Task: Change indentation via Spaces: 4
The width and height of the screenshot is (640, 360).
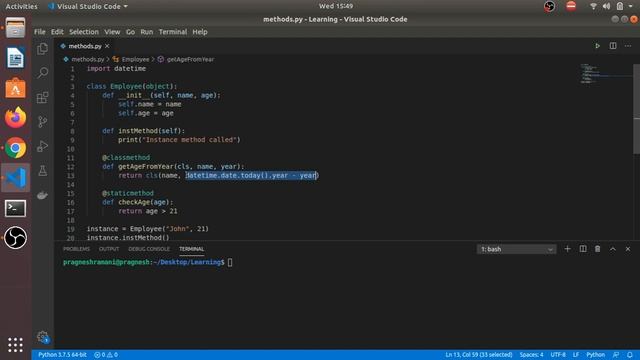Action: tap(531, 355)
